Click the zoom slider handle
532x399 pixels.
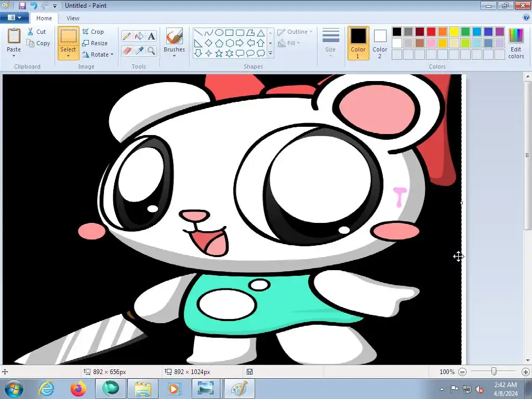[x=494, y=372]
